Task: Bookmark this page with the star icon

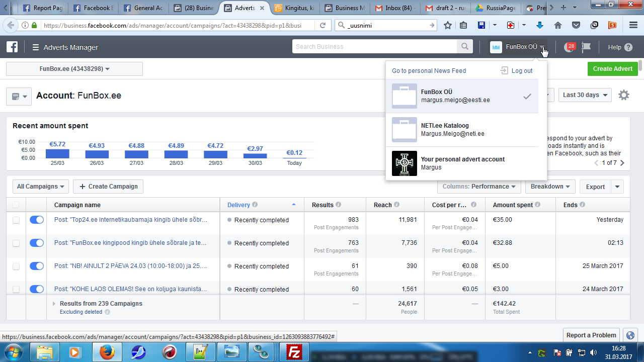Action: pyautogui.click(x=448, y=25)
